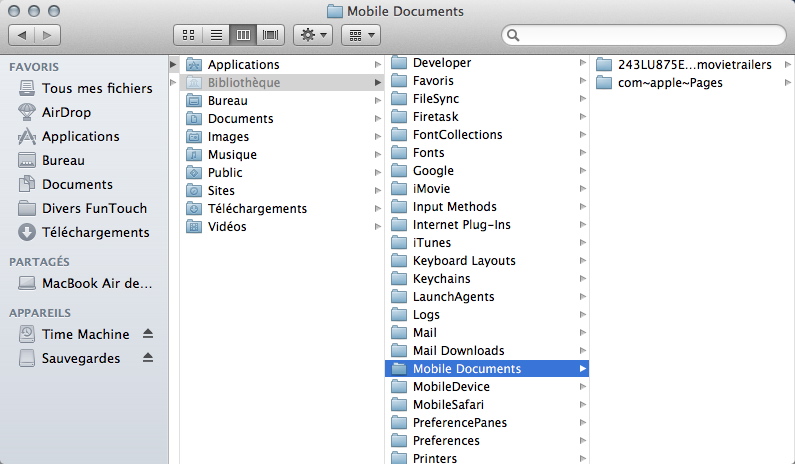
Task: Open the gear action menu
Action: (313, 35)
